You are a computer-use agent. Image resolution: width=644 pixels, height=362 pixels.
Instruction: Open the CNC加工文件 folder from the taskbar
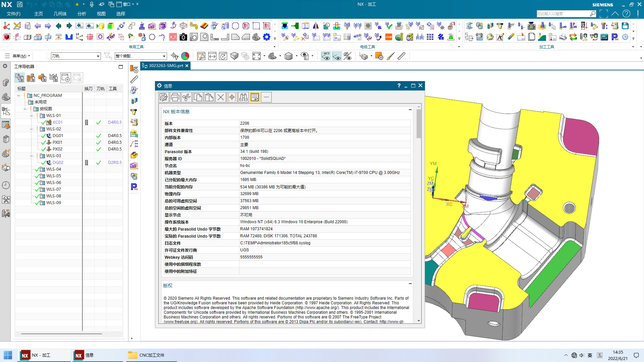[152, 355]
